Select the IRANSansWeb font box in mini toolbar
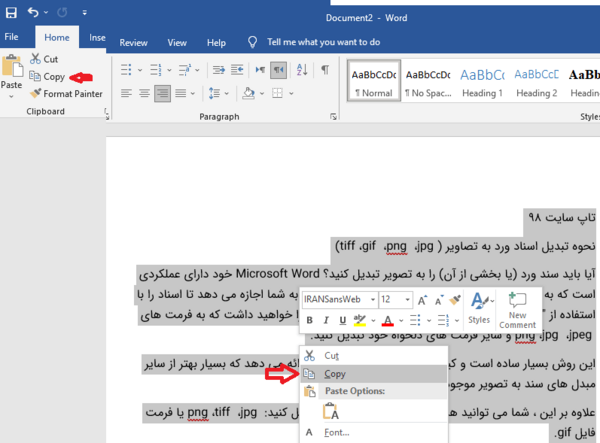 coord(339,300)
